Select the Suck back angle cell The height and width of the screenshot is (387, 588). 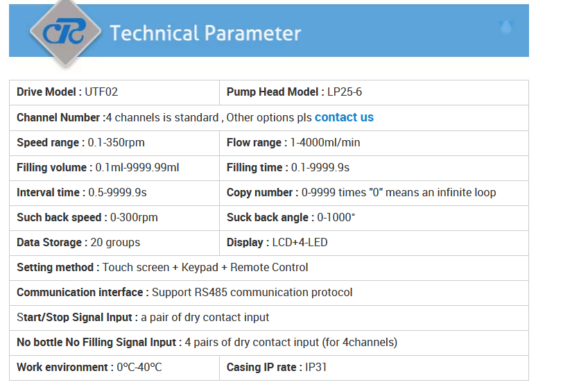pyautogui.click(x=374, y=218)
